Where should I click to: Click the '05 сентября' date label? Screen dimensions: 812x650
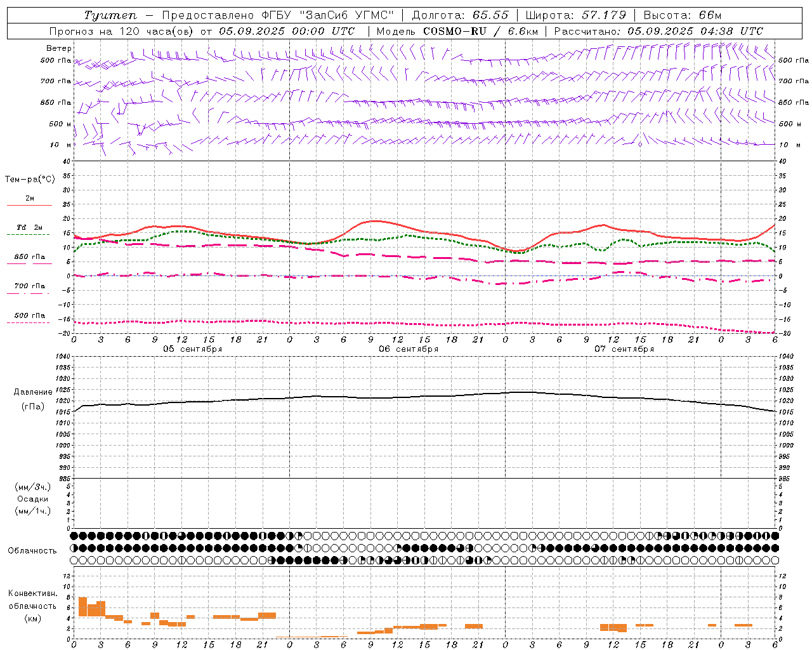click(192, 349)
